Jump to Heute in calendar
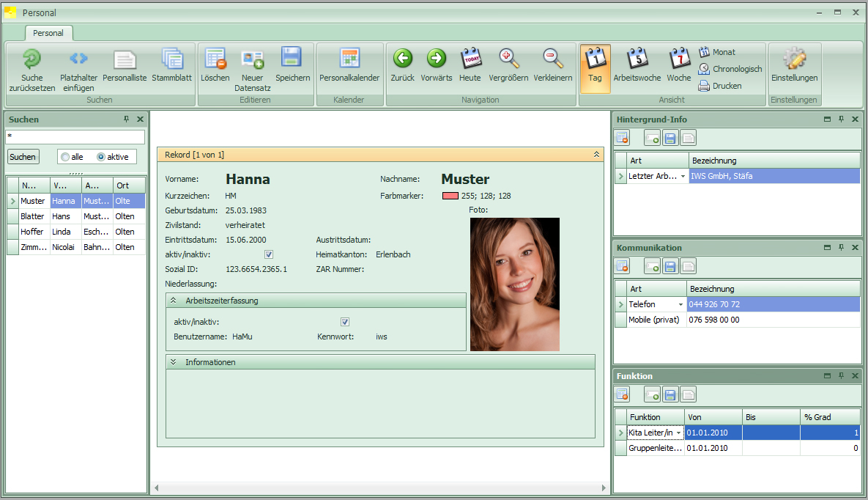The width and height of the screenshot is (868, 500). (x=470, y=60)
